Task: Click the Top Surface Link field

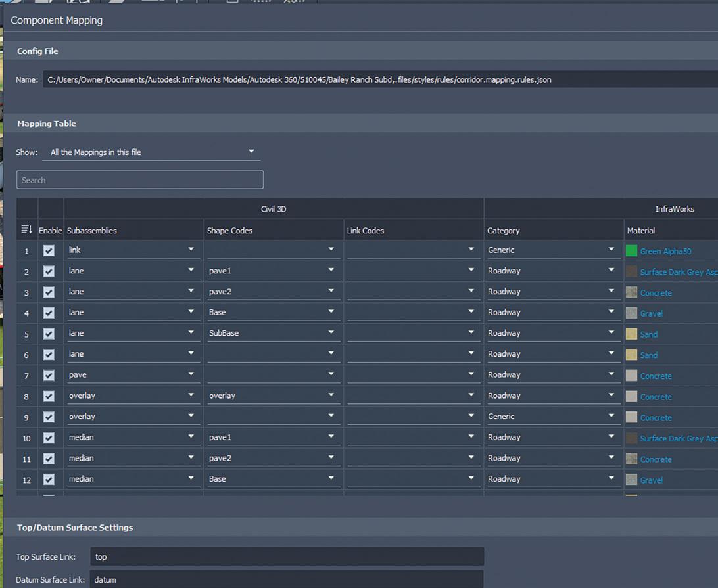Action: [x=287, y=556]
